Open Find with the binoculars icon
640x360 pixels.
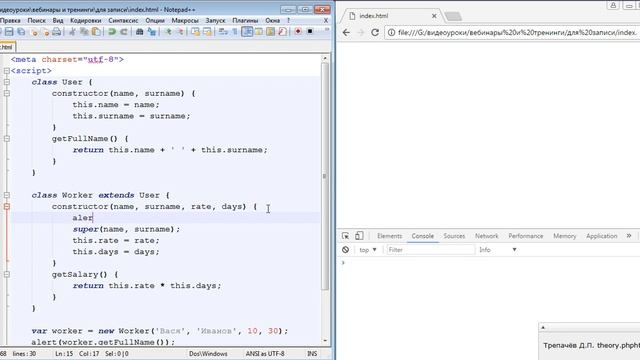pos(139,31)
